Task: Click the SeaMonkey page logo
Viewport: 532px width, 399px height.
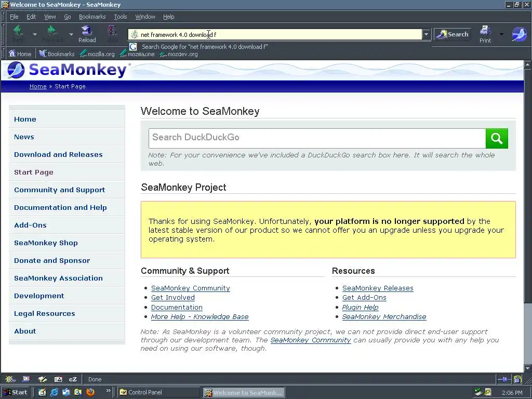Action: tap(67, 70)
